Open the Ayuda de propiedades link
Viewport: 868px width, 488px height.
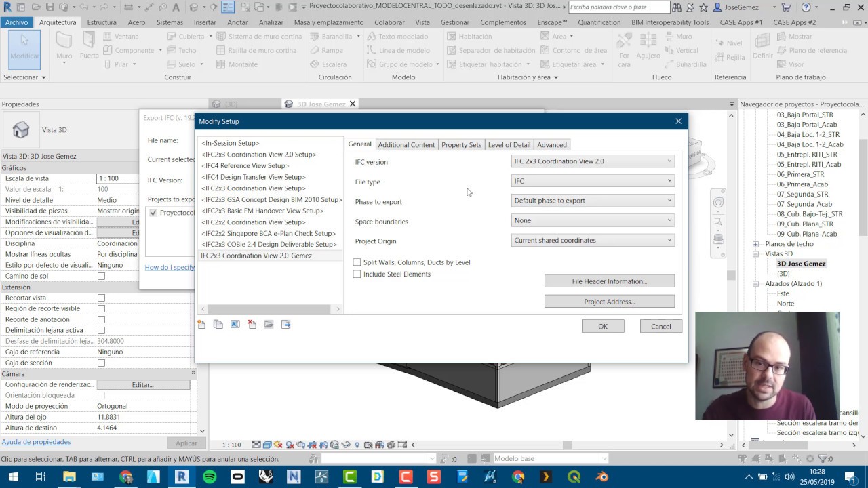pyautogui.click(x=36, y=442)
